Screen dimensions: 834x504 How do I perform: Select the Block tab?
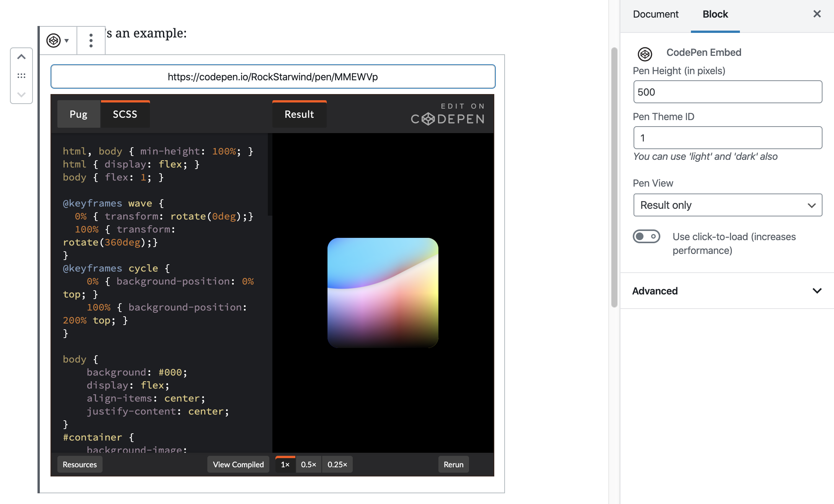coord(715,15)
